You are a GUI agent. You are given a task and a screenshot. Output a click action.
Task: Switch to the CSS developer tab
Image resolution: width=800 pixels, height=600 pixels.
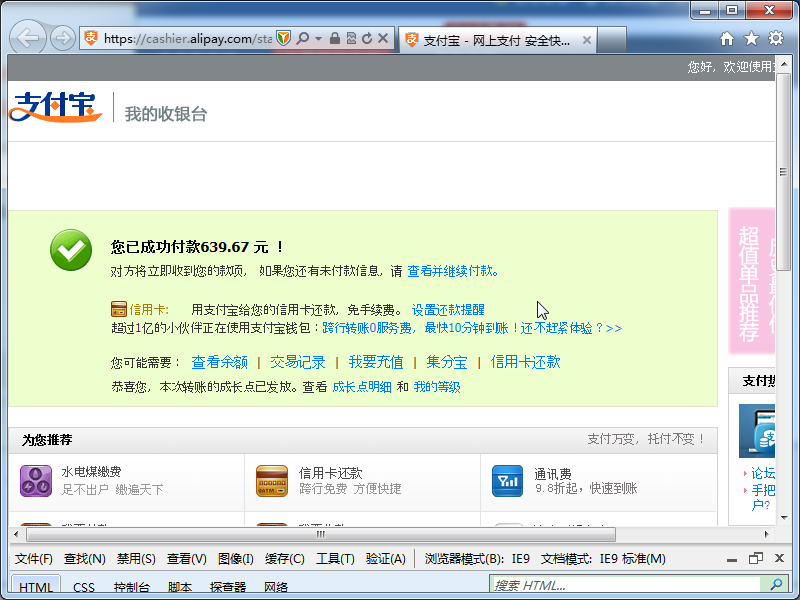pyautogui.click(x=84, y=587)
